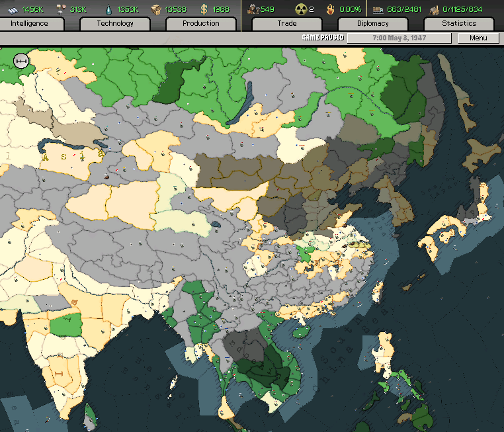Click the round icon in map's top-left corner
This screenshot has width=504, height=432.
21,61
